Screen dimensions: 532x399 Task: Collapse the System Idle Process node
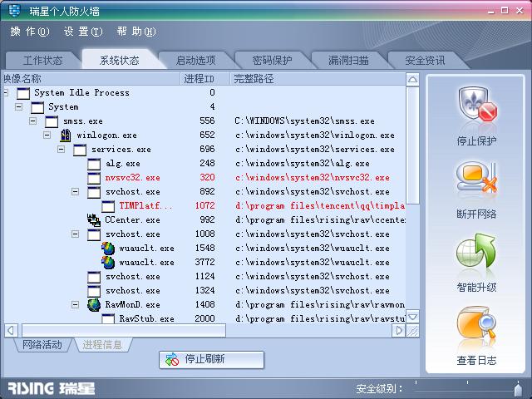click(6, 92)
